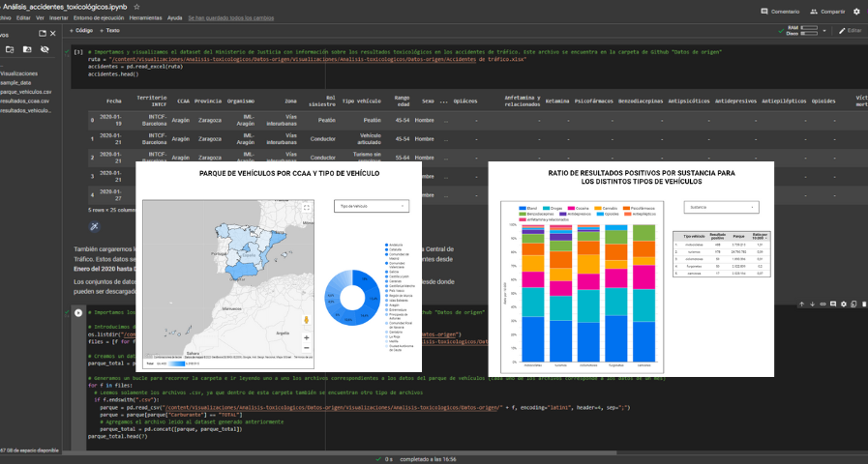Open the Comentario panel
The height and width of the screenshot is (464, 868).
pos(780,12)
